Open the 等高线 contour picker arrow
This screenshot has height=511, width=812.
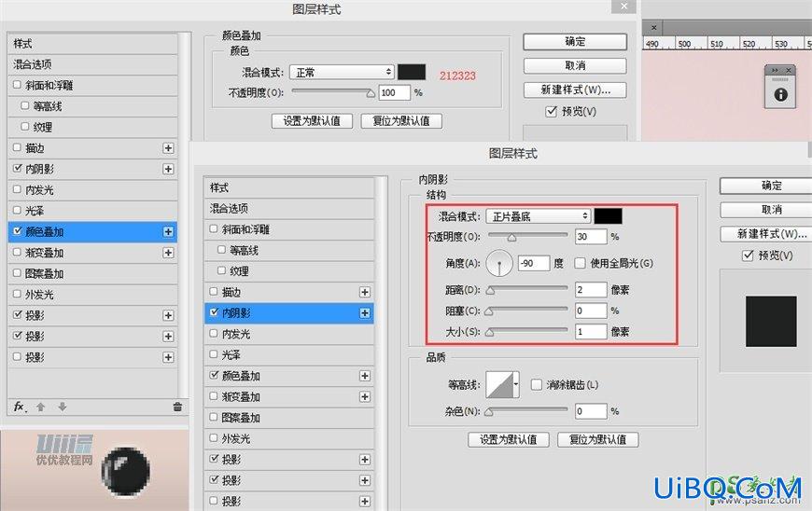point(516,384)
